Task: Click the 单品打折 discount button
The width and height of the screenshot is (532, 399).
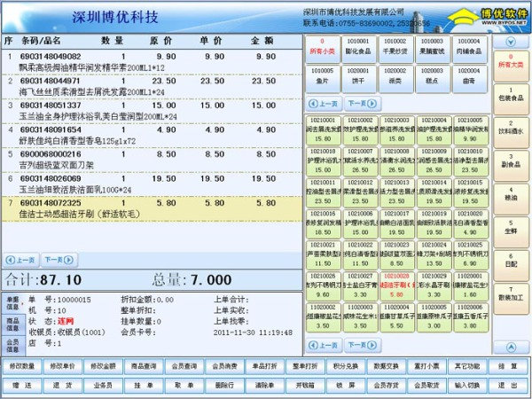Action: coord(264,367)
